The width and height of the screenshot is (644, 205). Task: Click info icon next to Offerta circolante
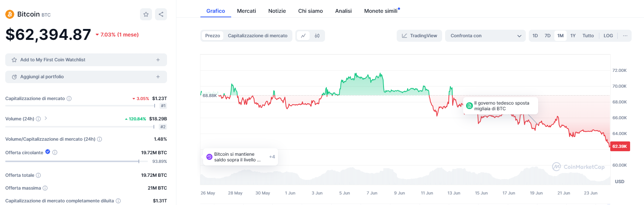point(55,152)
